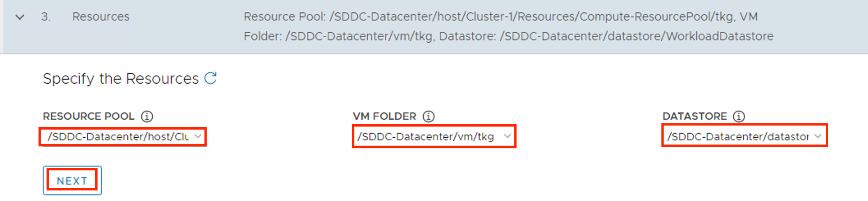Viewport: 868px width, 201px height.
Task: Click the Datastore dropdown arrow
Action: [x=818, y=136]
